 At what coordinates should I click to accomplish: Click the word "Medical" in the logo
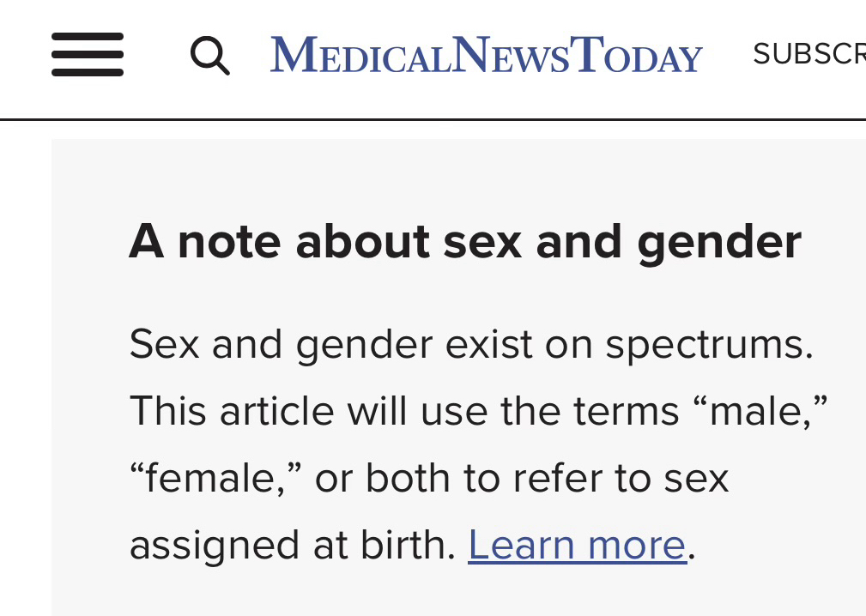click(360, 54)
